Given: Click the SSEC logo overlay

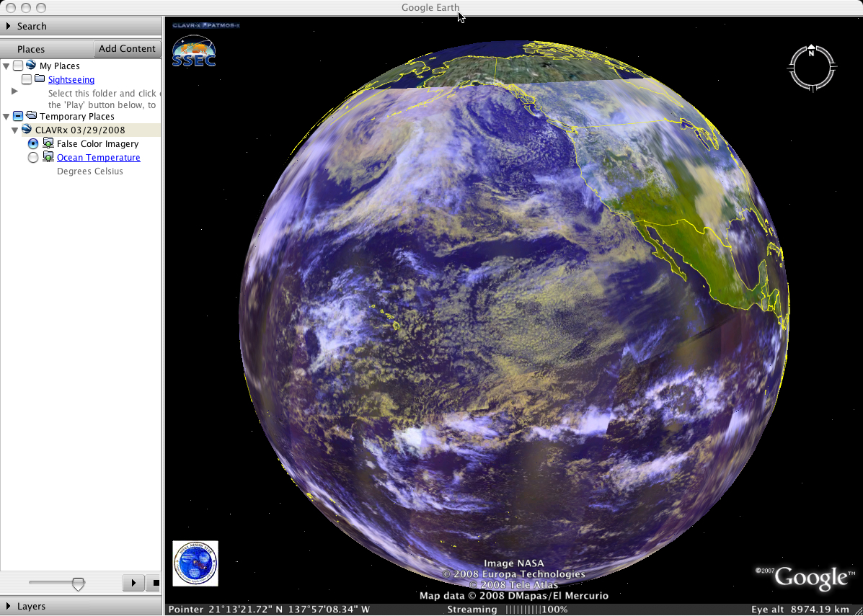Looking at the screenshot, I should click(x=194, y=51).
